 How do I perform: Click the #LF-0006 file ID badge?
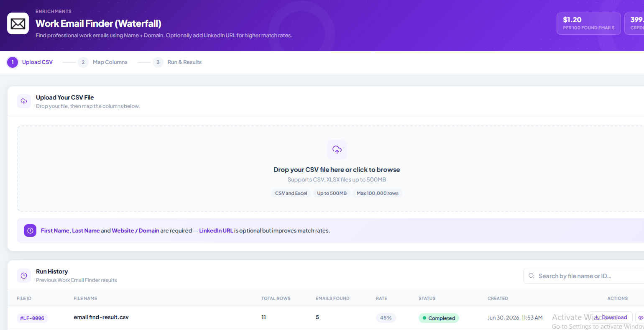click(x=32, y=318)
